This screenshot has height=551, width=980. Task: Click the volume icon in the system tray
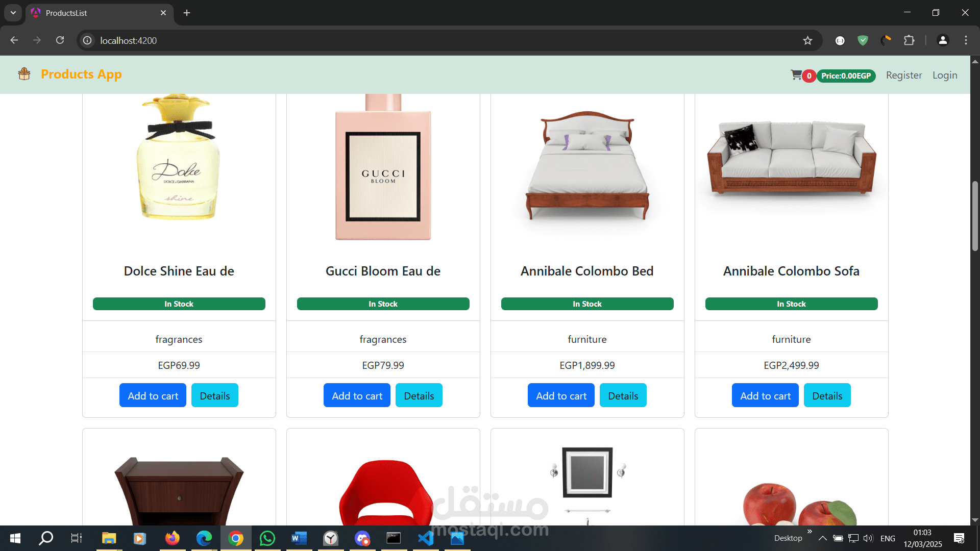tap(868, 538)
